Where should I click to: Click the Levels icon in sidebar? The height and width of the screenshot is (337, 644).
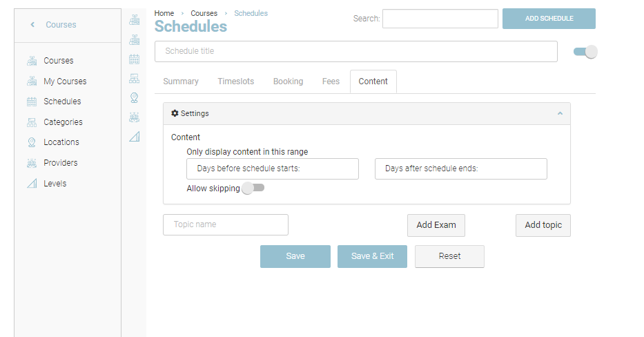[x=31, y=184]
